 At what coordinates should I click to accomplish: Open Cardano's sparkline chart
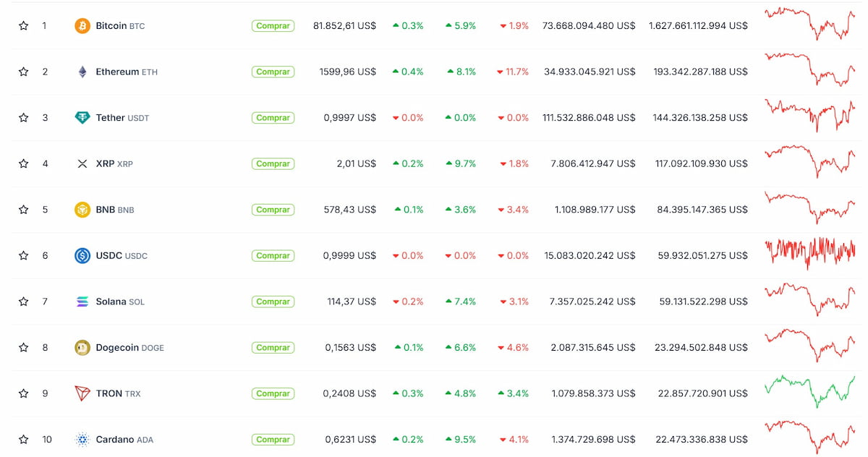pos(810,437)
